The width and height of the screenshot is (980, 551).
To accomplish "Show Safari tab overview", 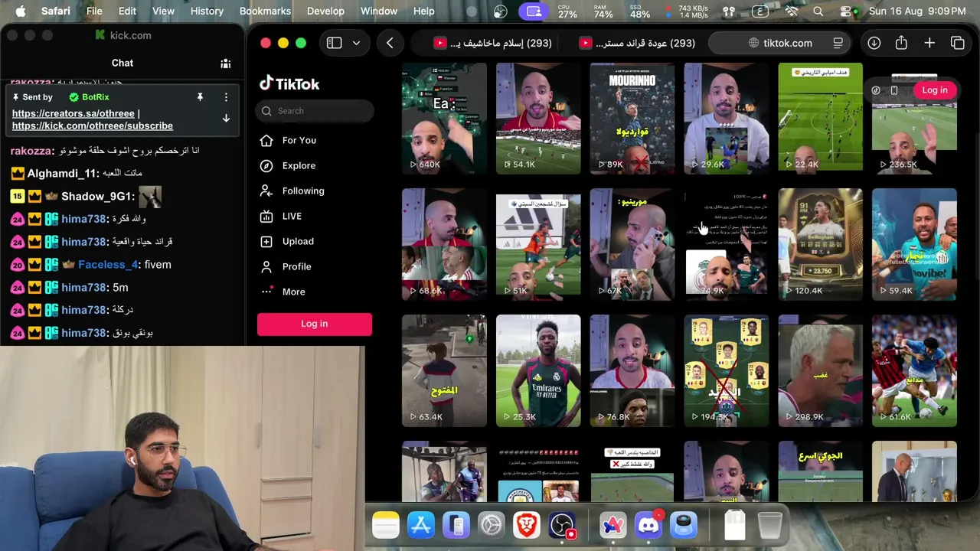I will [957, 43].
